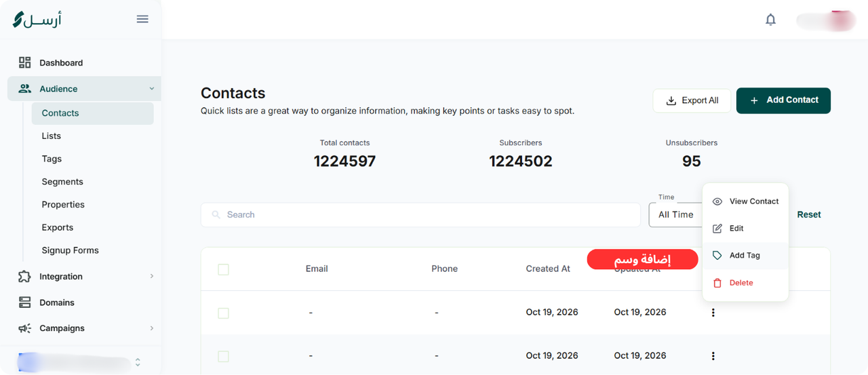The height and width of the screenshot is (375, 868).
Task: Open the Arsel logo home link
Action: [37, 20]
